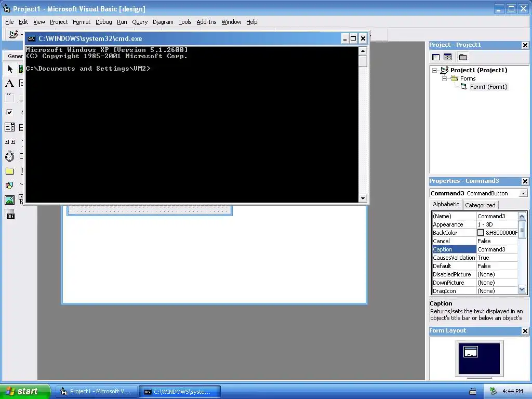Select the CausesValidation property row

tap(475, 258)
